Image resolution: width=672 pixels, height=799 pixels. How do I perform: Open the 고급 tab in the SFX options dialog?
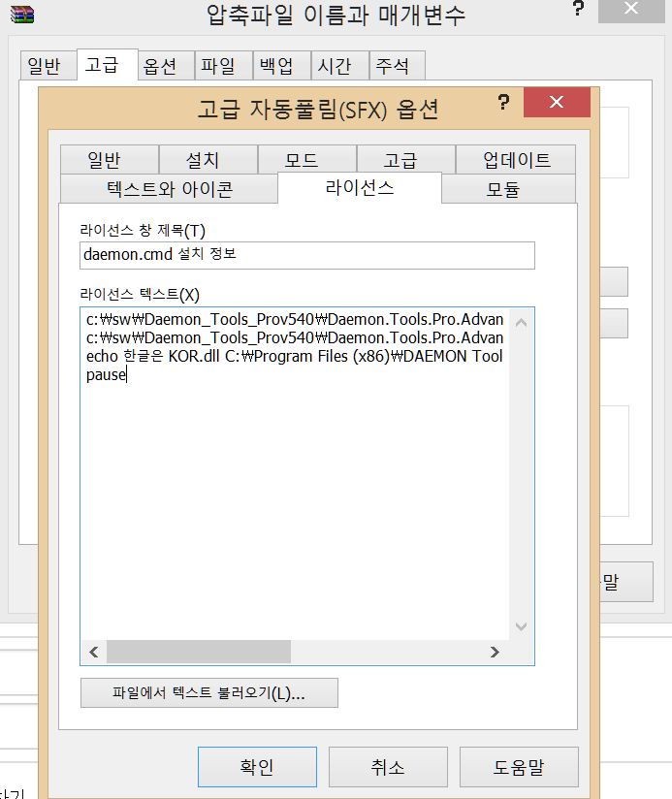click(405, 160)
